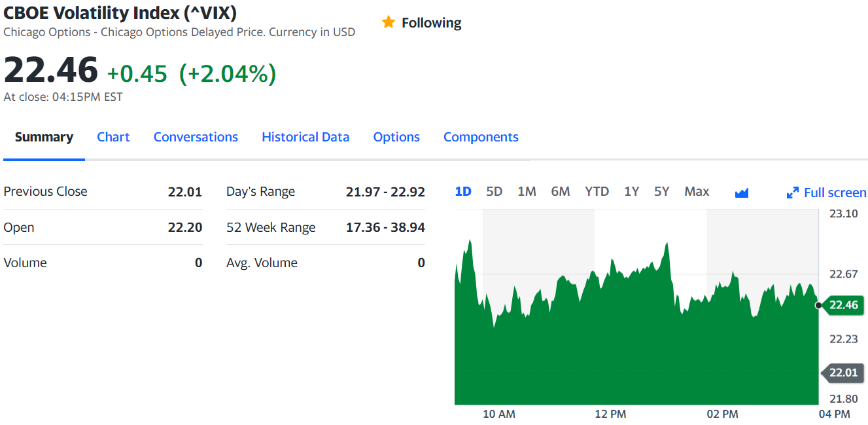Click the 10 AM axis label
Viewport: 868px width, 425px height.
pyautogui.click(x=499, y=414)
